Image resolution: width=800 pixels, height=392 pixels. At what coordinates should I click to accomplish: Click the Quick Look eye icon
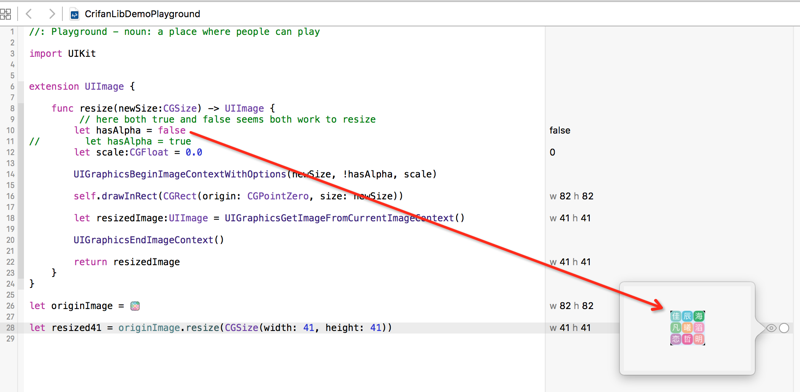(x=771, y=328)
